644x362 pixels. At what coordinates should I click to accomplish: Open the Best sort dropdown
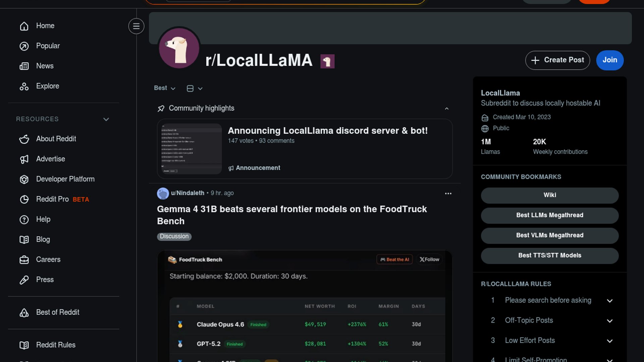164,88
